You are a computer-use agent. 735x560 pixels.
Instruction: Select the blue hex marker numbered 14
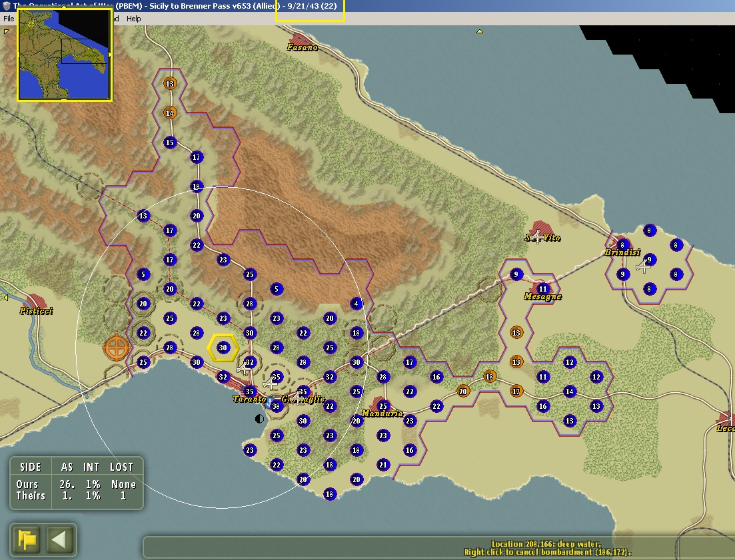point(570,392)
